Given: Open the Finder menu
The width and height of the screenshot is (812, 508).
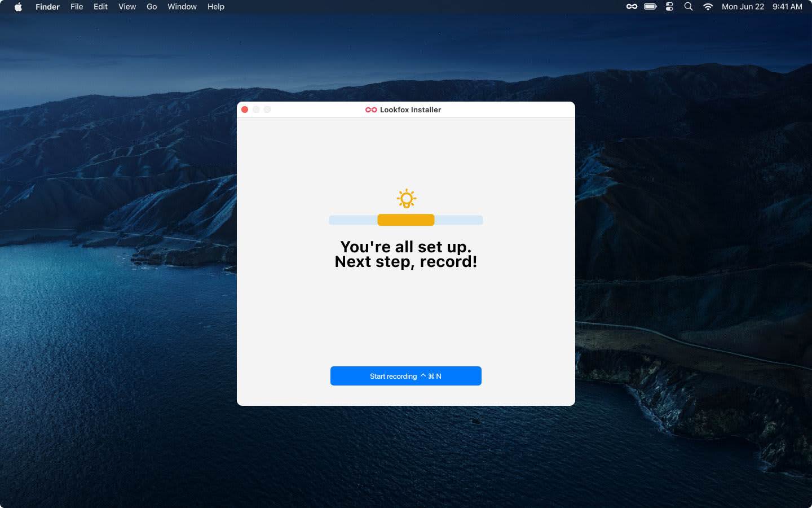Looking at the screenshot, I should pyautogui.click(x=47, y=7).
